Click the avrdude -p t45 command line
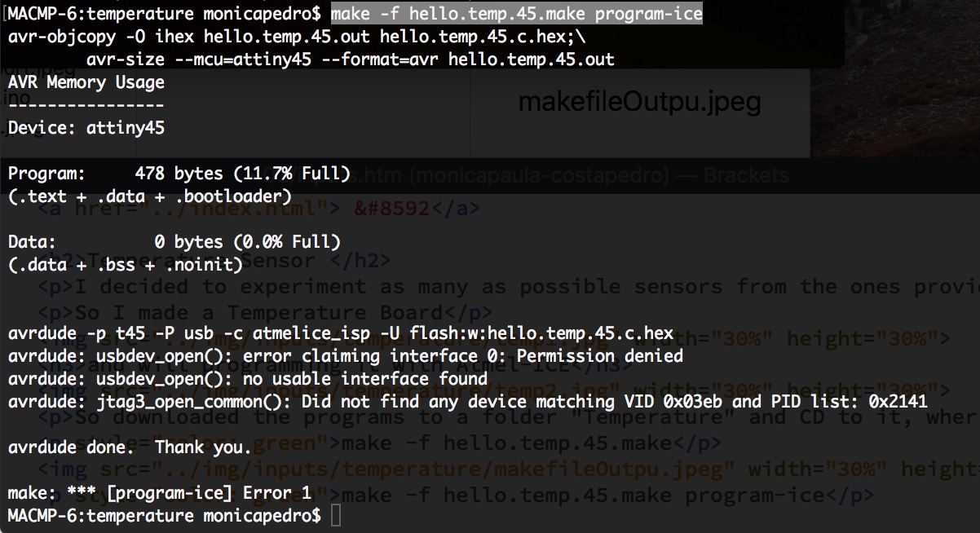This screenshot has width=980, height=533. (341, 333)
